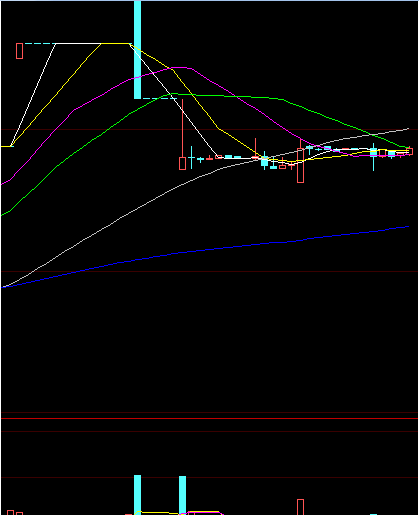Image resolution: width=419 pixels, height=515 pixels.
Task: Click the first tall cyan volume bar
Action: [137, 495]
